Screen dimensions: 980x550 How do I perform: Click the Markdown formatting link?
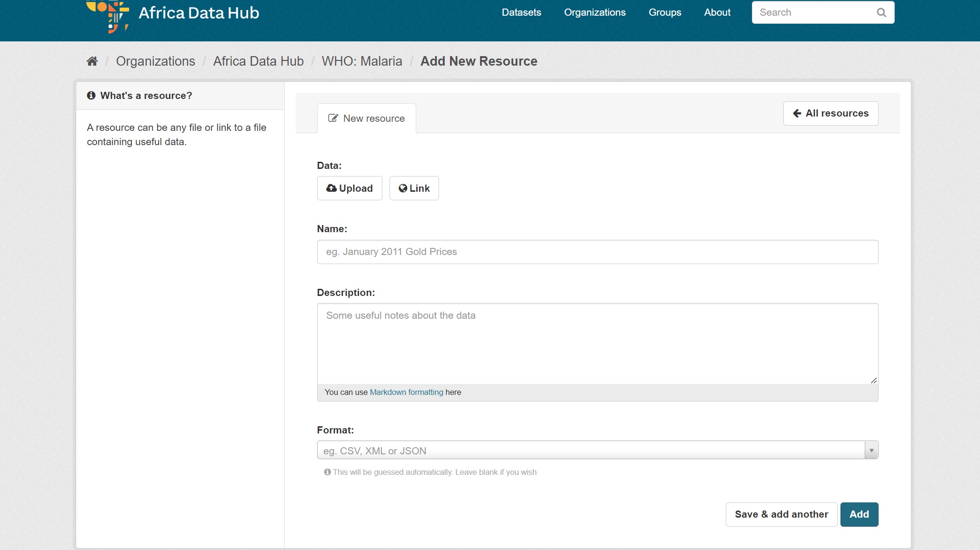point(406,392)
